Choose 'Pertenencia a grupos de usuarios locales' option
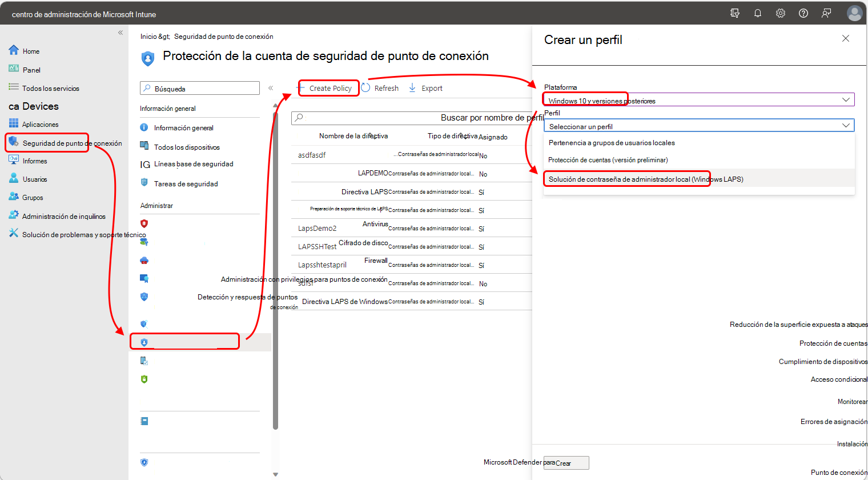The image size is (868, 480). click(612, 143)
